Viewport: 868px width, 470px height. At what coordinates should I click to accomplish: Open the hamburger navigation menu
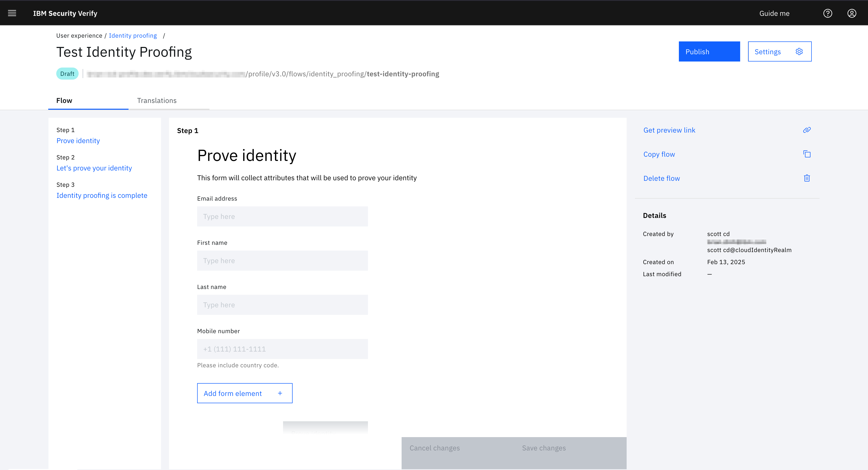click(12, 13)
